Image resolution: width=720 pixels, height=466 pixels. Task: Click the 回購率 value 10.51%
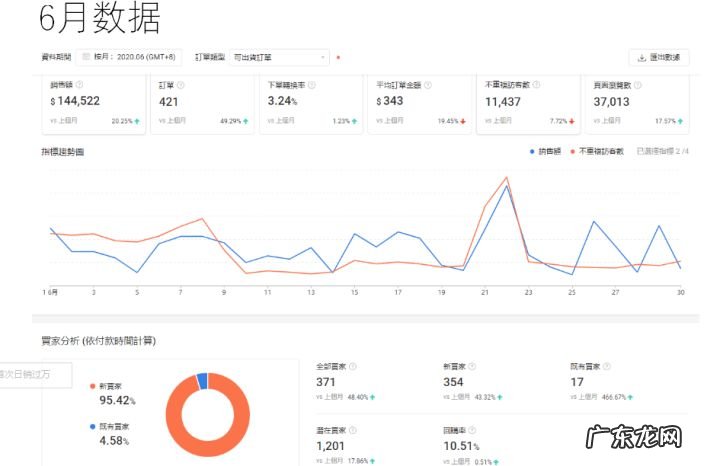[x=461, y=446]
